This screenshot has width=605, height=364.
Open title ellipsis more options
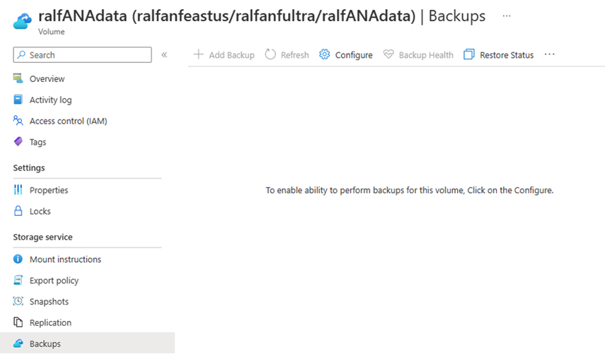click(506, 16)
